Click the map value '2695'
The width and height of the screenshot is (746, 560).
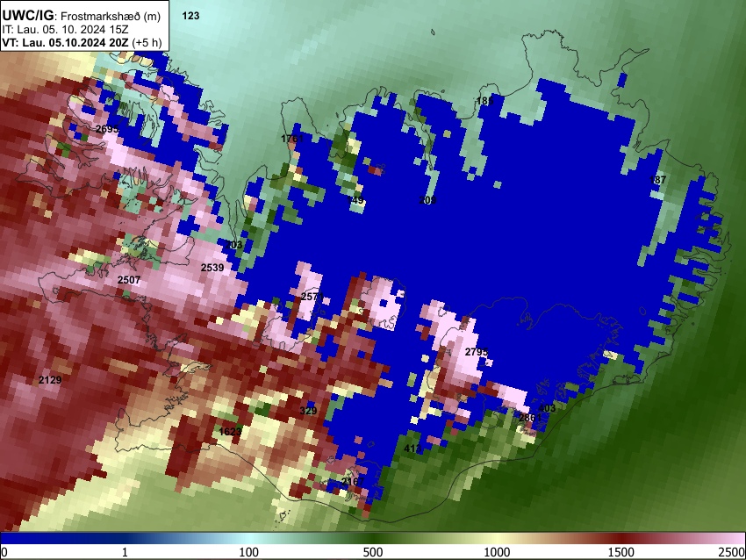pyautogui.click(x=107, y=129)
